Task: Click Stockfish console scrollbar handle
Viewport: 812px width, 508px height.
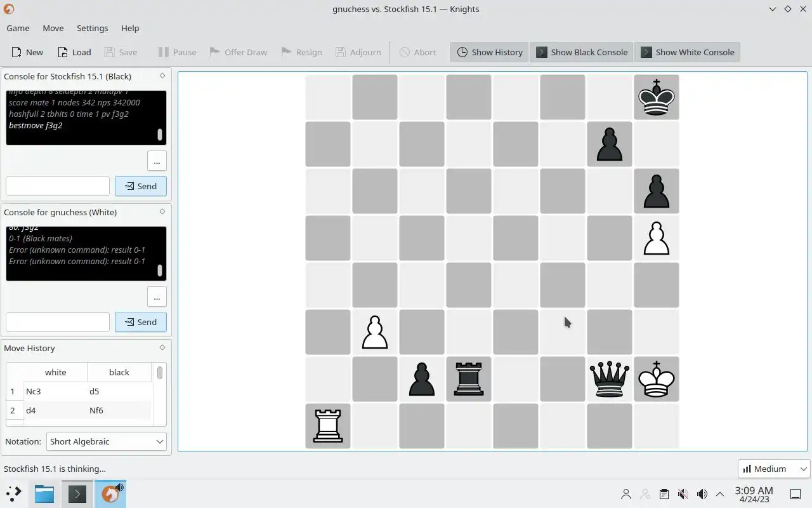Action: [x=160, y=135]
